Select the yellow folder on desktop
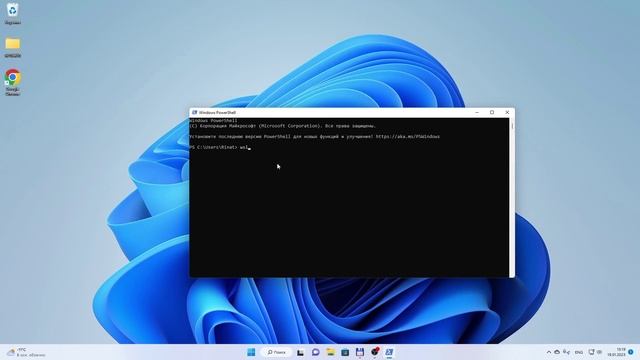640x360 pixels. click(13, 47)
